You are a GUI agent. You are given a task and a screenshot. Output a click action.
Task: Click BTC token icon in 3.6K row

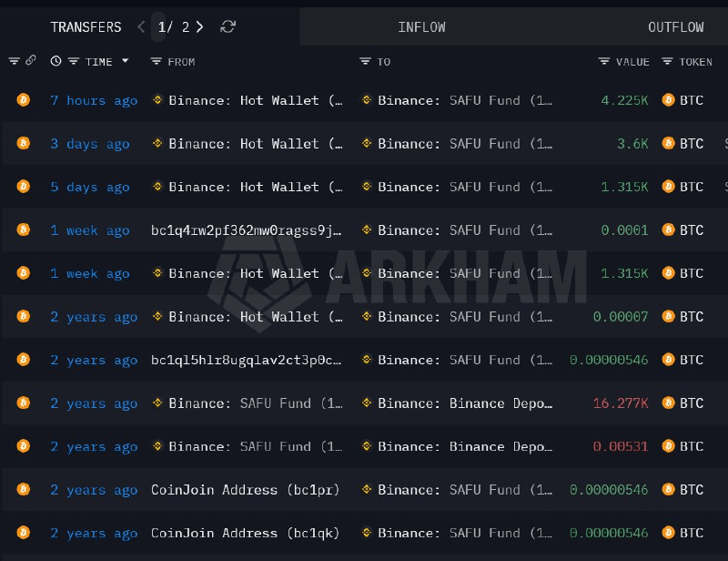[x=668, y=143]
